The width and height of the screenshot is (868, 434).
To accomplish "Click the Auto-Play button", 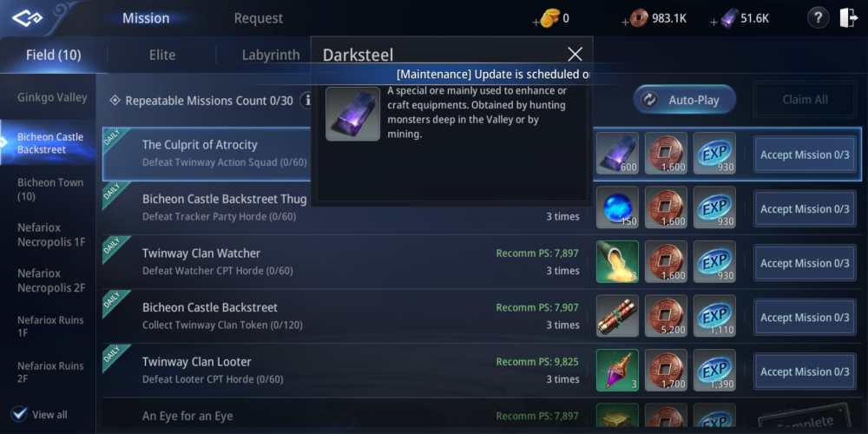I will (685, 100).
